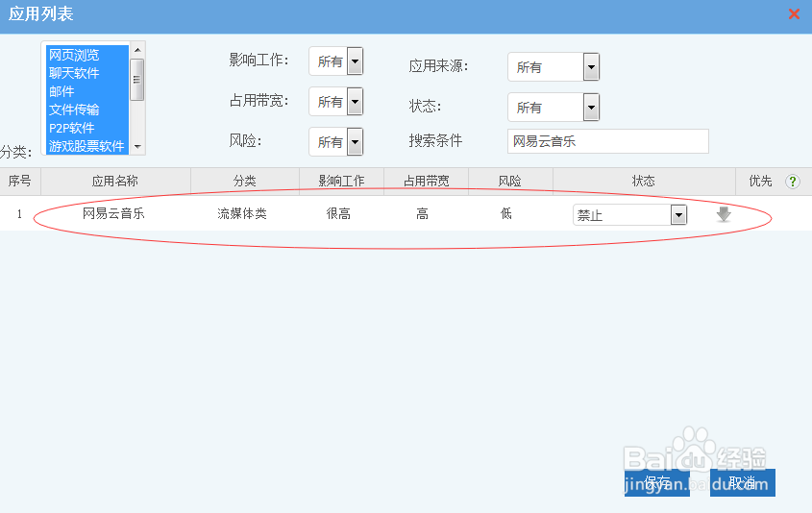This screenshot has width=812, height=513.
Task: Click the gray down arrow priority icon
Action: (x=724, y=214)
